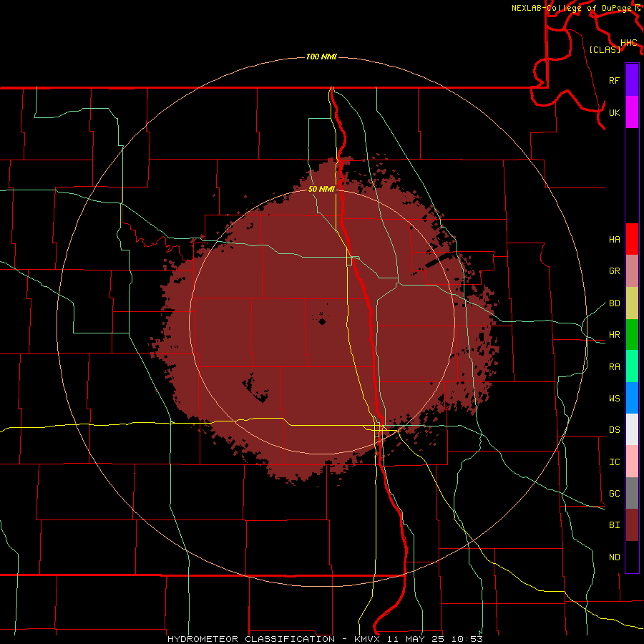Click the "11 MAY 25 10:53" timestamp
644x644 pixels.
(x=434, y=639)
